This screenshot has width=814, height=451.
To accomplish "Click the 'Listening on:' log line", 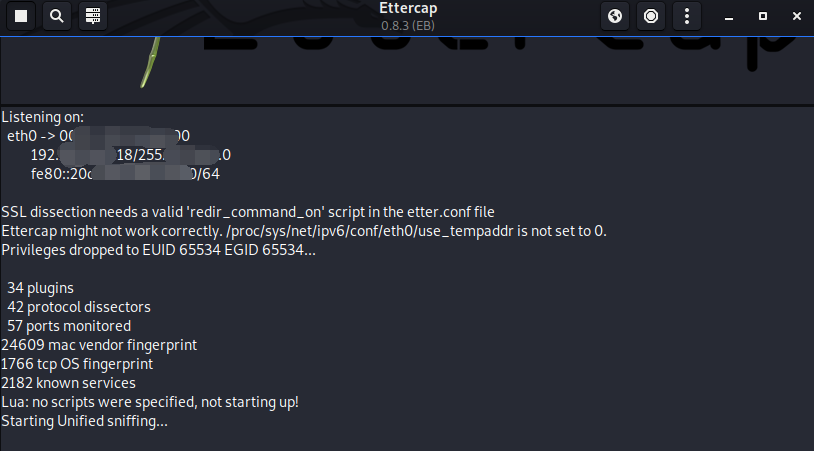I will point(43,117).
